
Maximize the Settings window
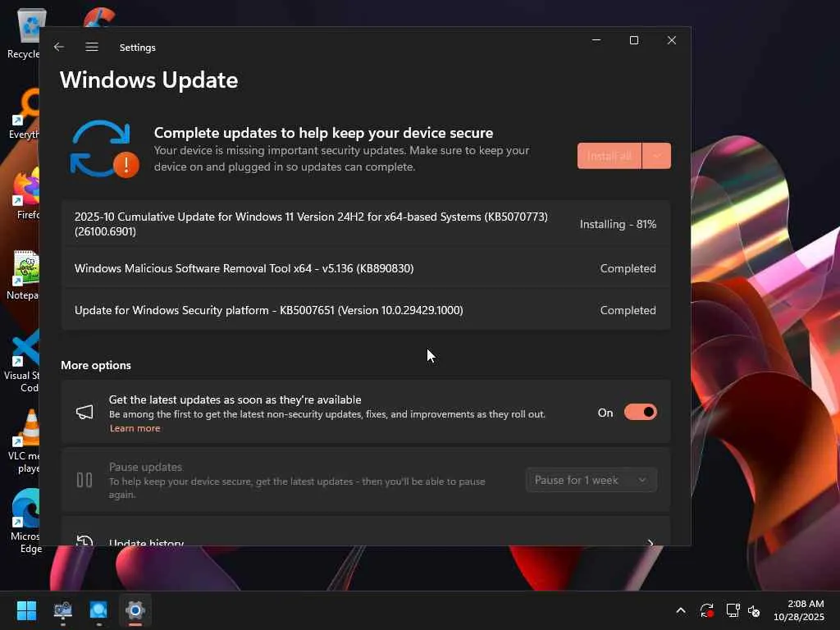(x=634, y=40)
